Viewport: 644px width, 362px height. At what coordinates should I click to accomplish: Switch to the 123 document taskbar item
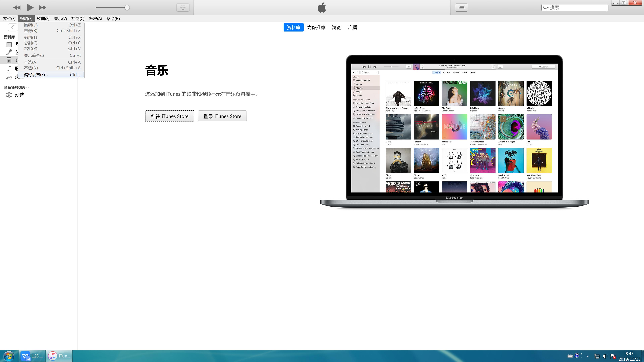pos(32,356)
